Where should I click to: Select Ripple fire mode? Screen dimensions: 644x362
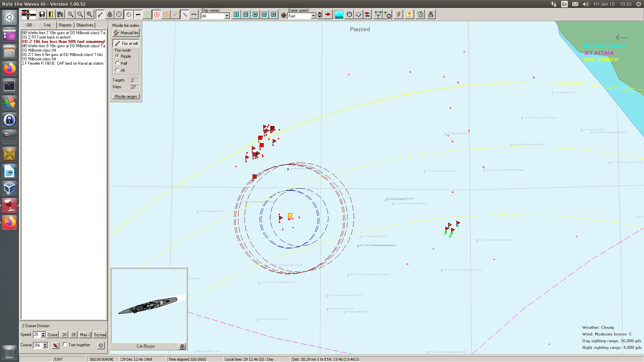(x=117, y=56)
